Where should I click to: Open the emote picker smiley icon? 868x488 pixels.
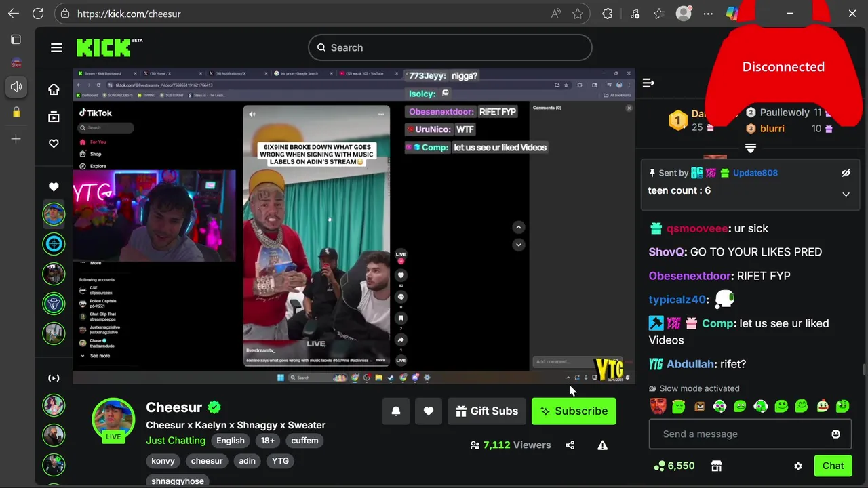835,434
